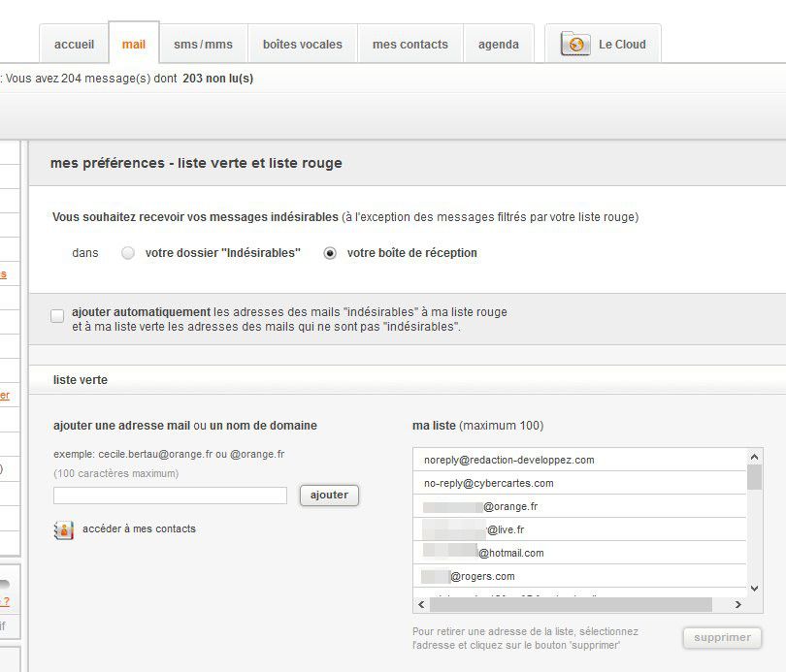Enable the "ajouter automatiquement" checkbox
The height and width of the screenshot is (672, 786).
pos(57,315)
